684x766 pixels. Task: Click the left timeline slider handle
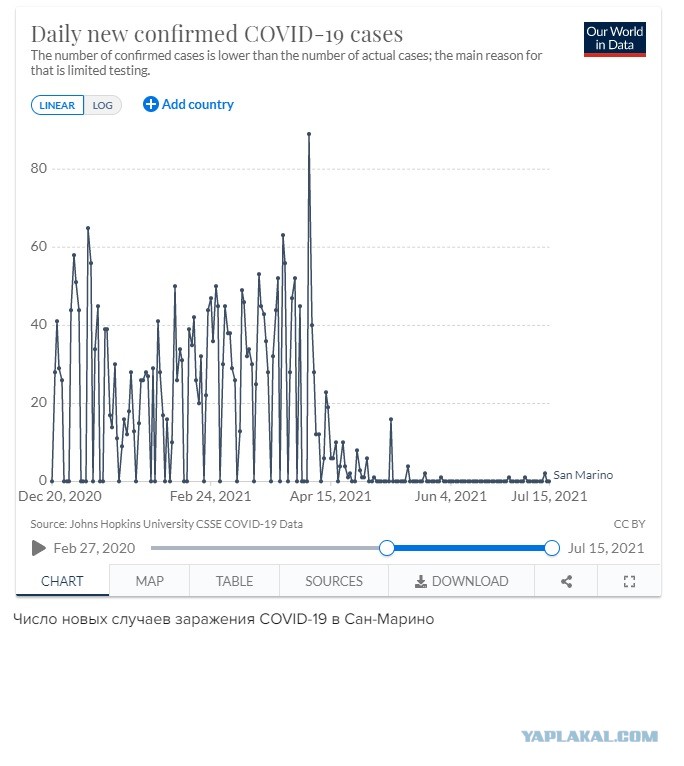pos(386,548)
